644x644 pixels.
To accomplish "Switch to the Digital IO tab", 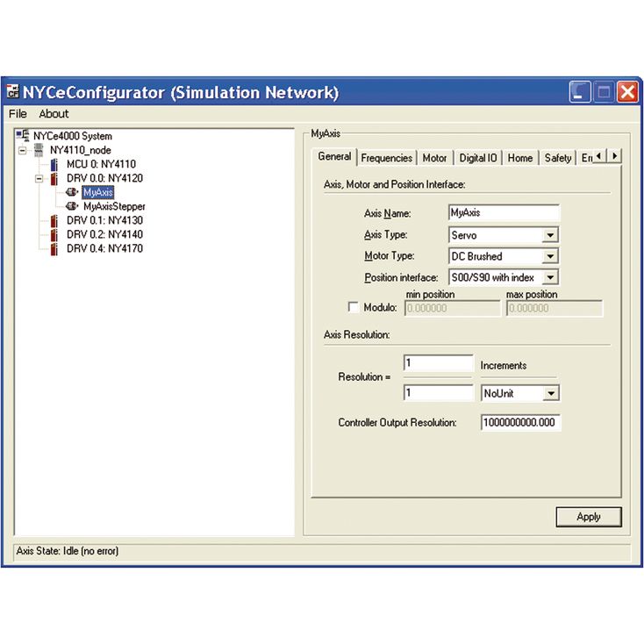I will (x=478, y=158).
